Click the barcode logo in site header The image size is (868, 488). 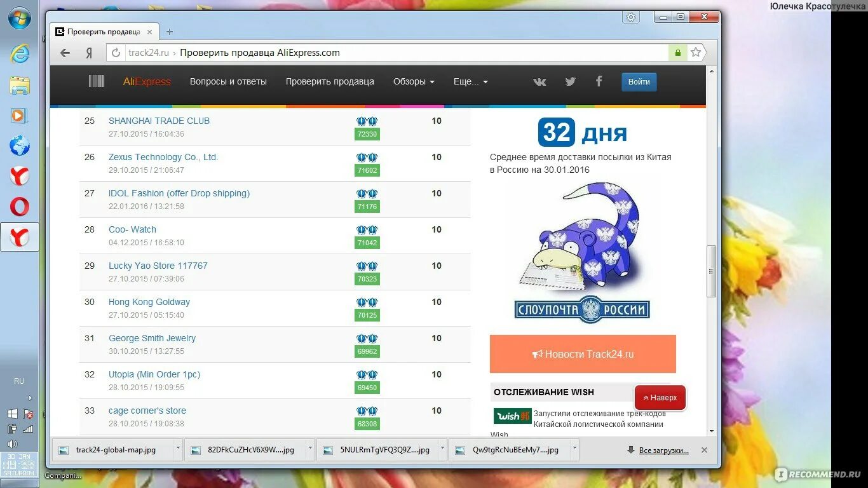click(97, 81)
